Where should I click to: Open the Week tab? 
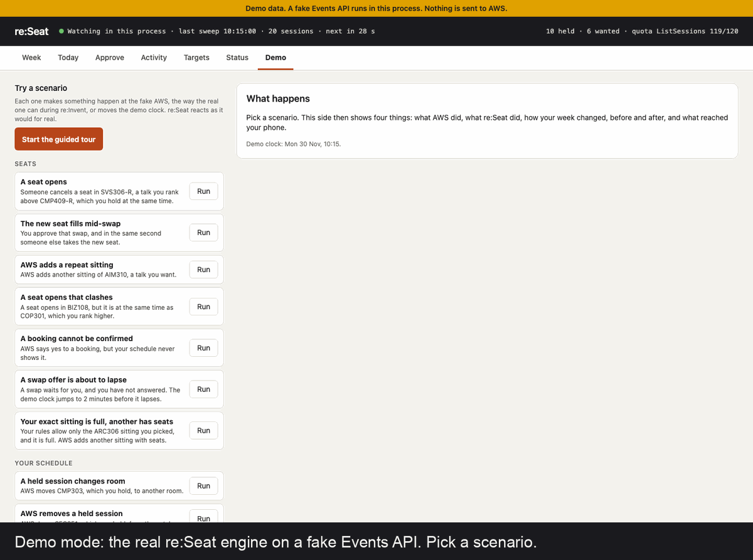31,58
